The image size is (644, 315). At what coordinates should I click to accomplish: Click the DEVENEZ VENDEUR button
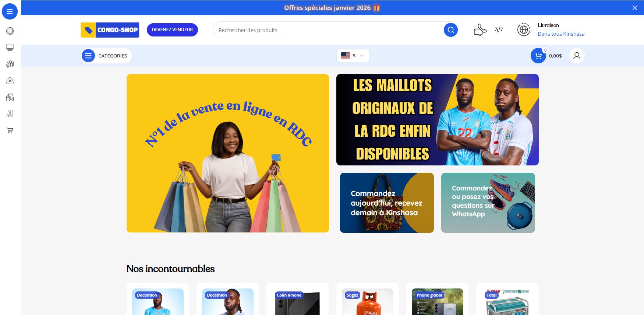point(172,30)
